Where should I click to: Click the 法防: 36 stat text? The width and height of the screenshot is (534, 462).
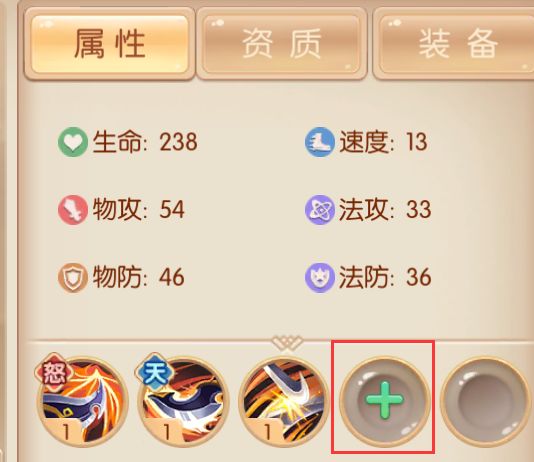pyautogui.click(x=385, y=277)
